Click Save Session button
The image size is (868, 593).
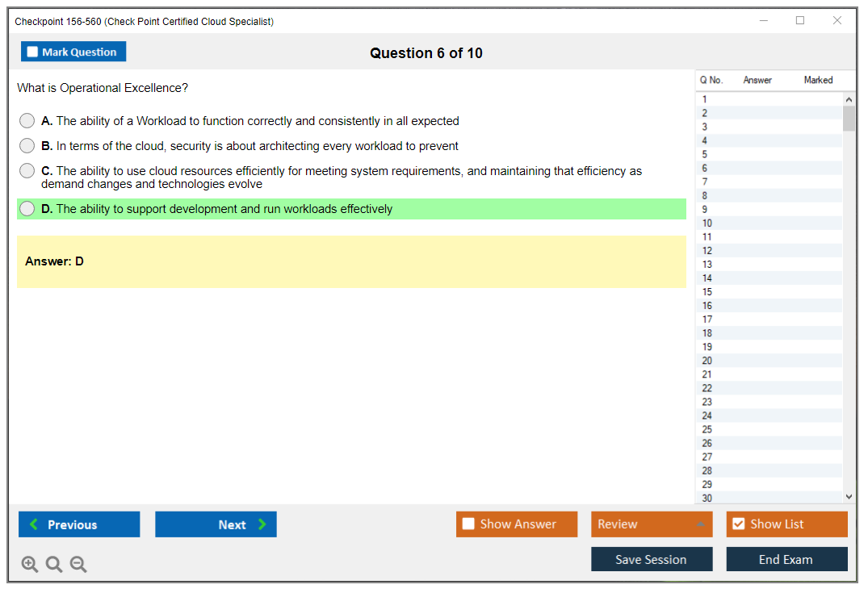652,560
